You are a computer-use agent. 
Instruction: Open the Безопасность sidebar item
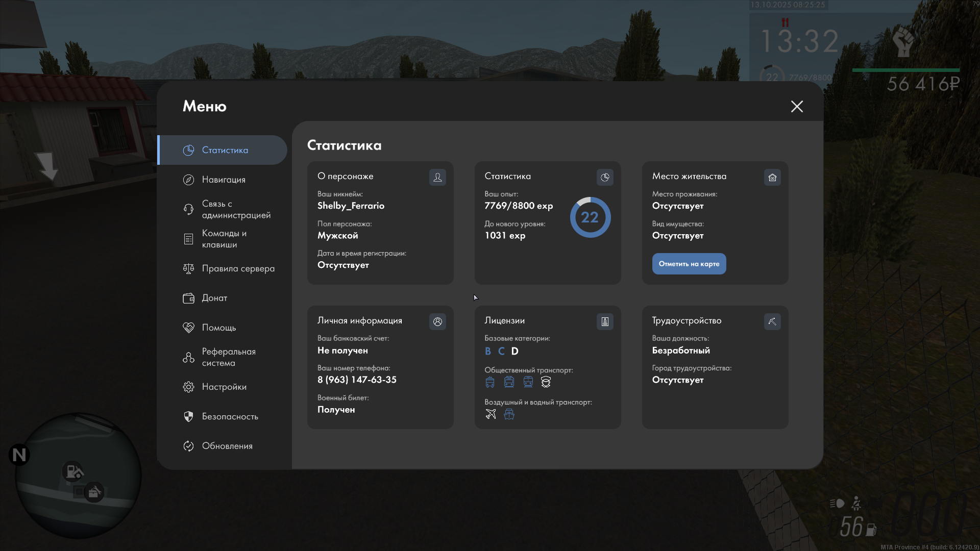pyautogui.click(x=230, y=416)
